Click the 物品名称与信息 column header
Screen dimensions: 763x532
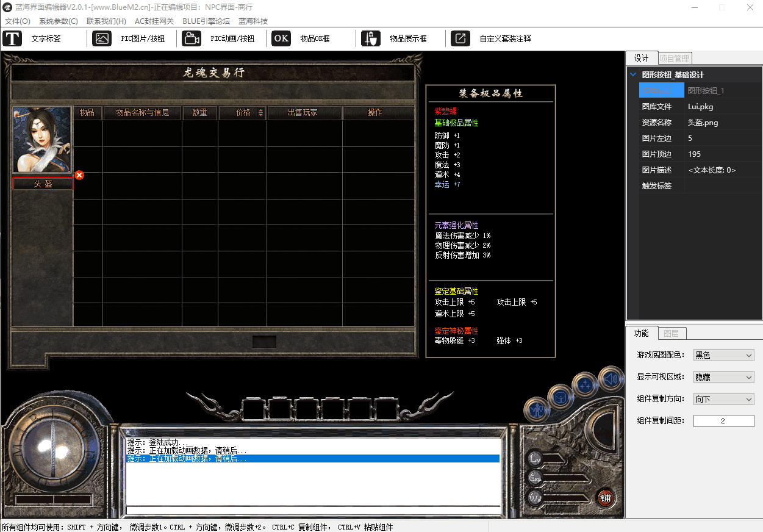143,113
